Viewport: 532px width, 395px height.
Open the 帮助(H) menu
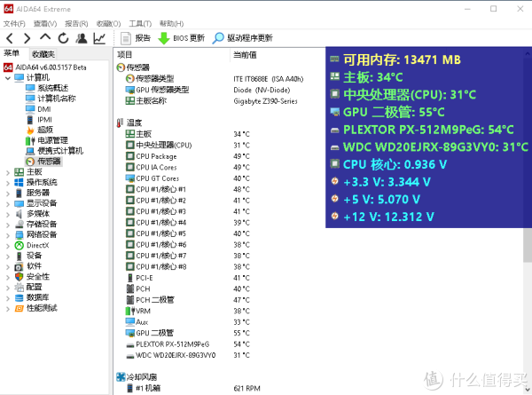171,23
